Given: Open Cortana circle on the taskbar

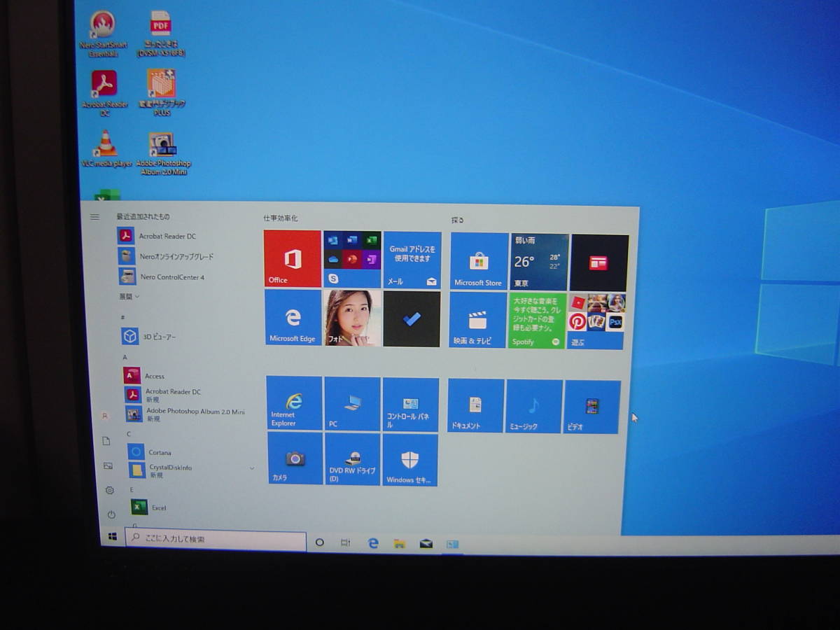Looking at the screenshot, I should 319,542.
